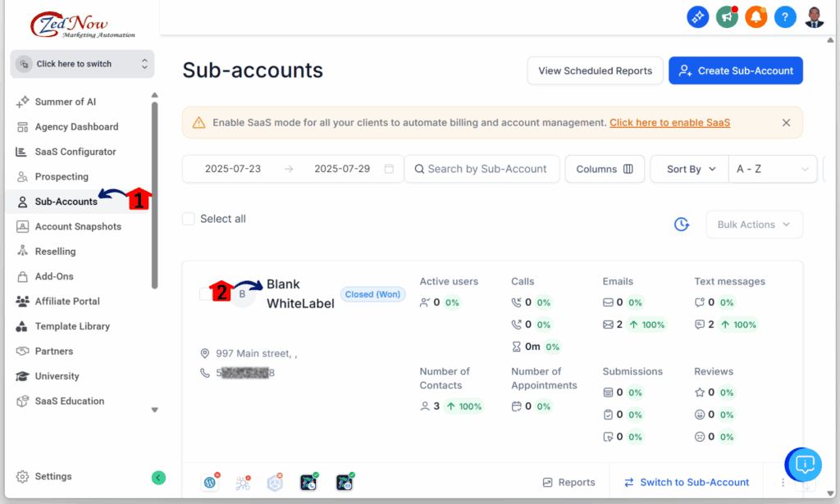840x504 pixels.
Task: Click the WordPress icon in card footer
Action: 211,482
